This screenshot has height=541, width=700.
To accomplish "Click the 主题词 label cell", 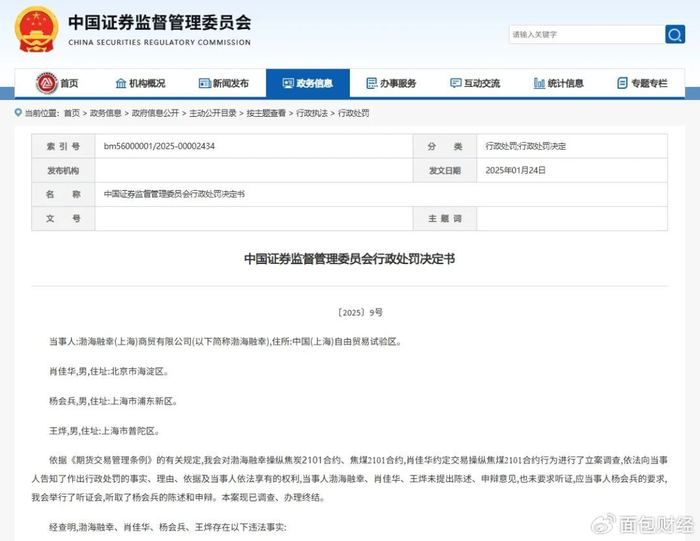I will point(445,218).
